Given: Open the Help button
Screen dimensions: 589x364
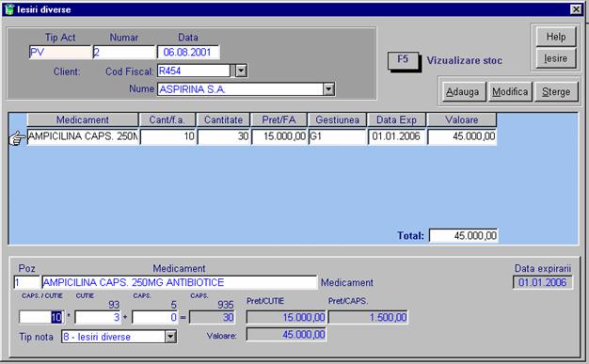Looking at the screenshot, I should pyautogui.click(x=556, y=37).
